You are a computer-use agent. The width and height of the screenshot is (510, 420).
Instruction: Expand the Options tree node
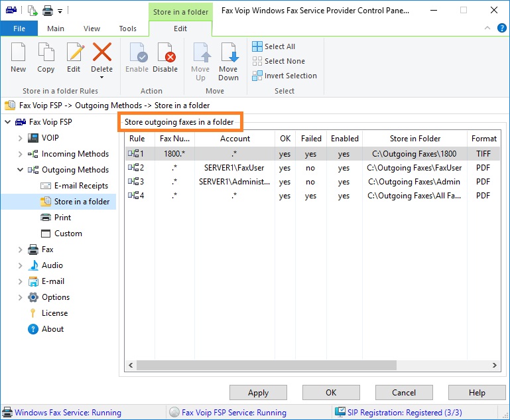click(x=20, y=297)
